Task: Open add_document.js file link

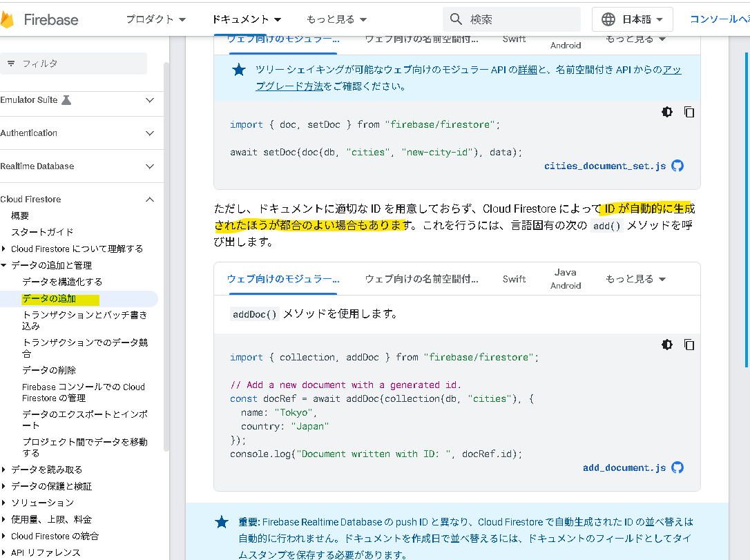Action: click(624, 467)
